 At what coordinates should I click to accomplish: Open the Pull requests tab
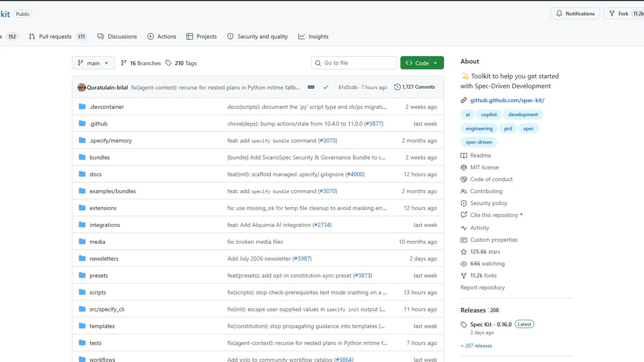coord(58,37)
